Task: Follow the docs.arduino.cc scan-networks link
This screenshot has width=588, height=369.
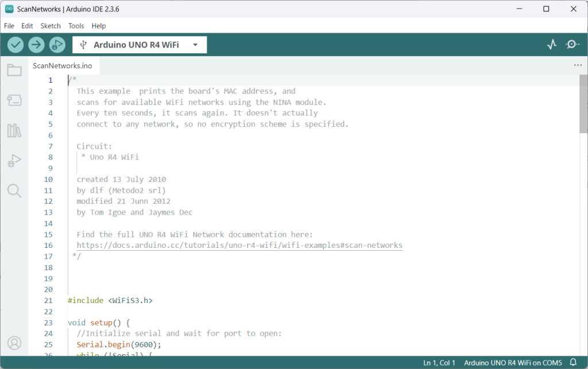Action: (x=239, y=246)
